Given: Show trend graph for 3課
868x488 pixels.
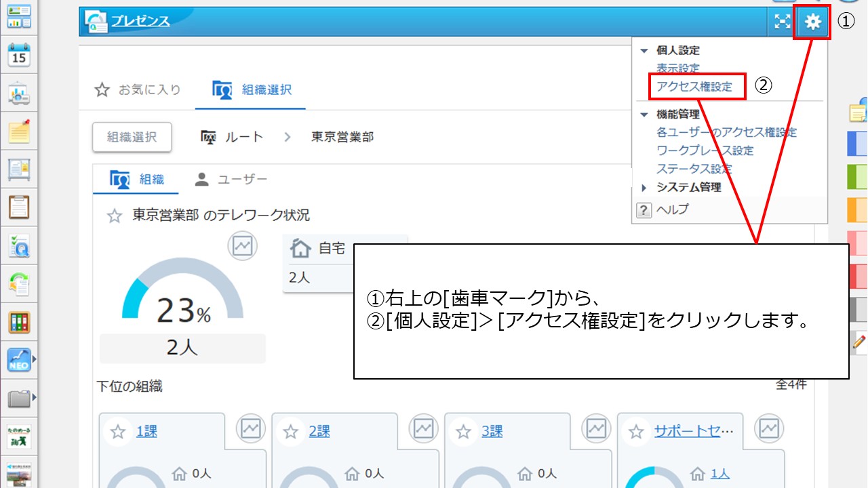Looking at the screenshot, I should pos(596,428).
